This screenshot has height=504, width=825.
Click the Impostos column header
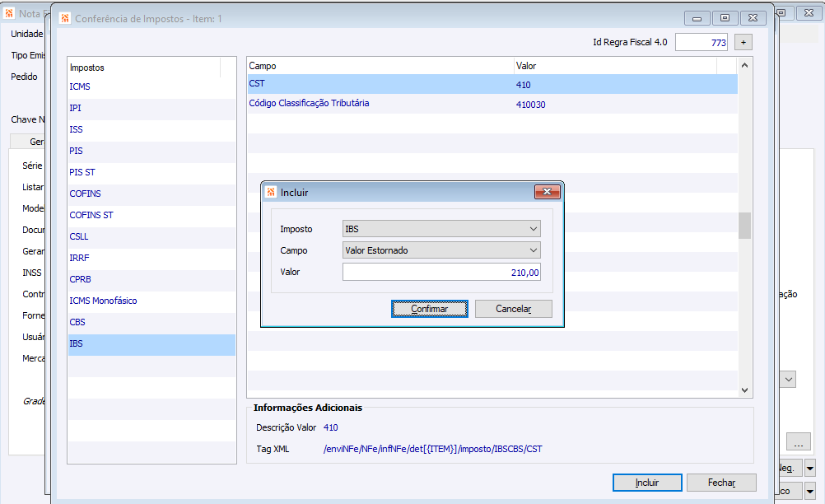(144, 68)
